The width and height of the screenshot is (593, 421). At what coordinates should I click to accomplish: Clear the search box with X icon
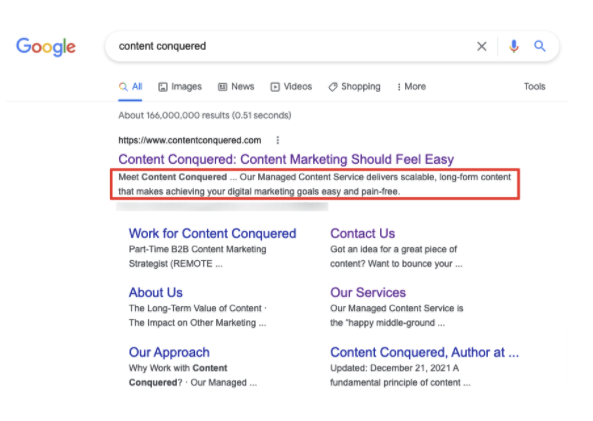point(481,47)
